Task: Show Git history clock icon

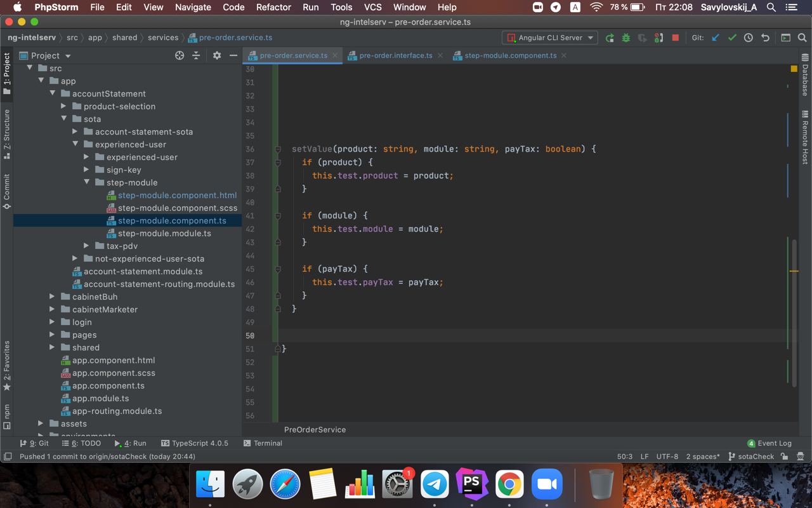Action: click(749, 37)
